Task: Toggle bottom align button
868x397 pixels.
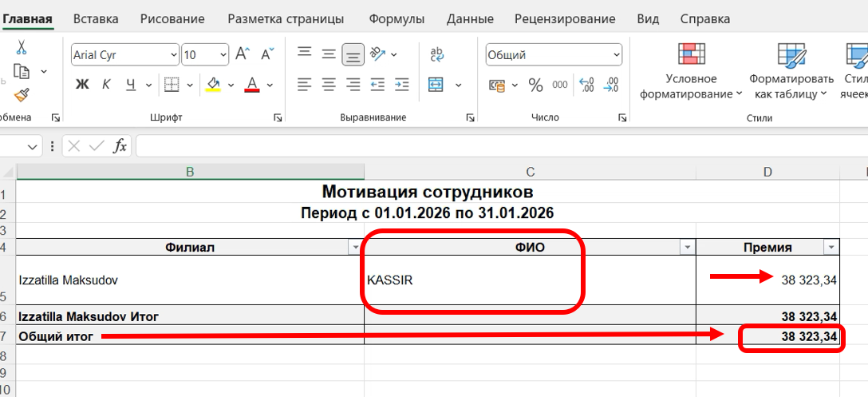Action: (x=353, y=54)
